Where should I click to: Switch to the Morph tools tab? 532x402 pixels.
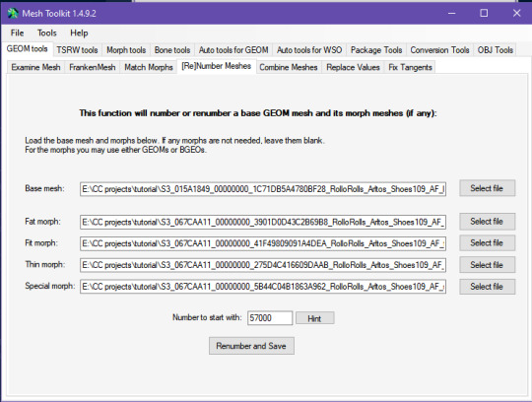tap(126, 50)
